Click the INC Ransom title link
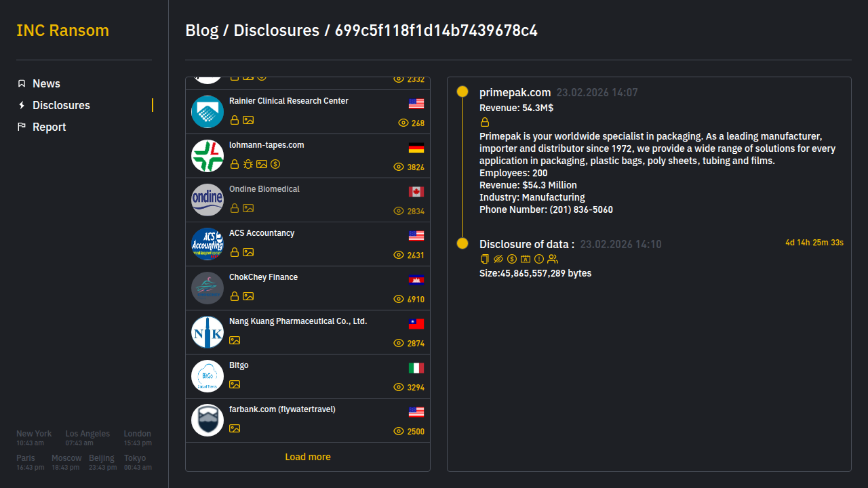868x488 pixels. (x=62, y=30)
